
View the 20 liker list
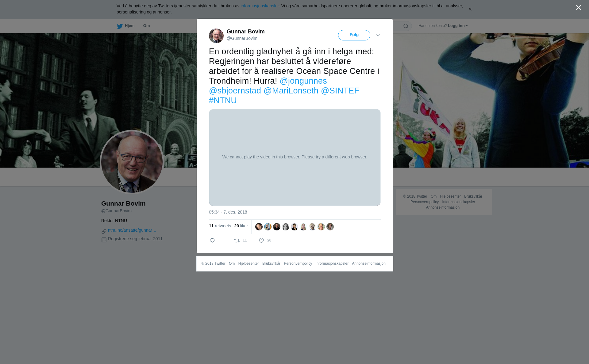(241, 226)
